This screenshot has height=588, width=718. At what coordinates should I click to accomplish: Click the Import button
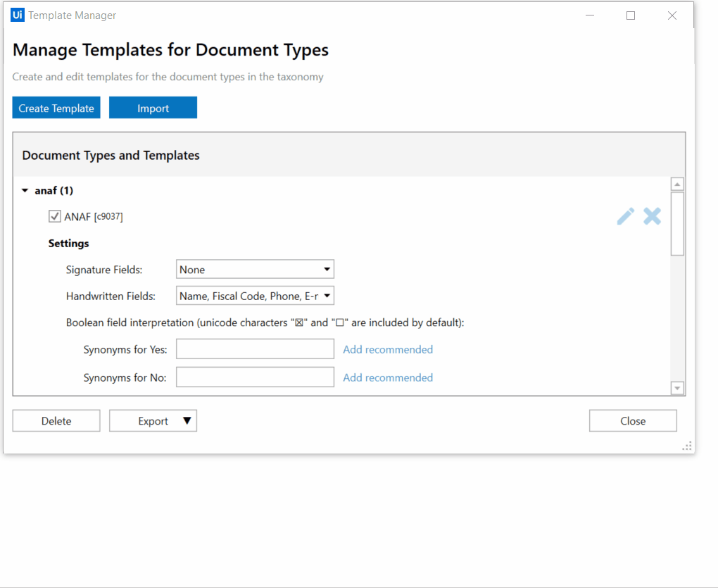[153, 108]
